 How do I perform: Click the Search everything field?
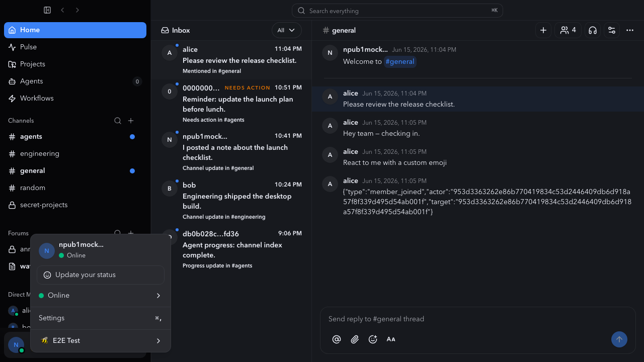[x=397, y=11]
